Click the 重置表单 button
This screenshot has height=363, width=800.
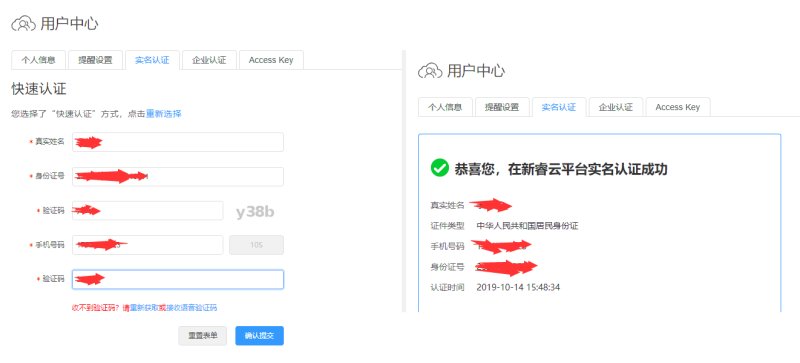click(203, 336)
